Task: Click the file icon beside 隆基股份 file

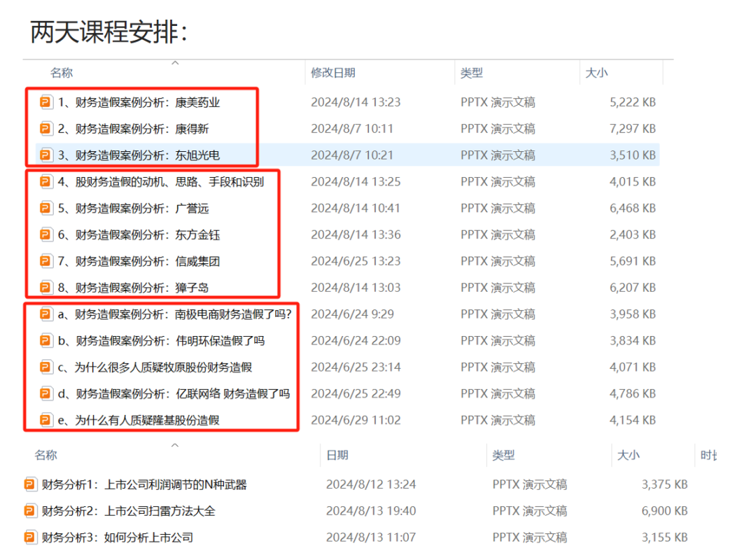Action: coord(45,420)
